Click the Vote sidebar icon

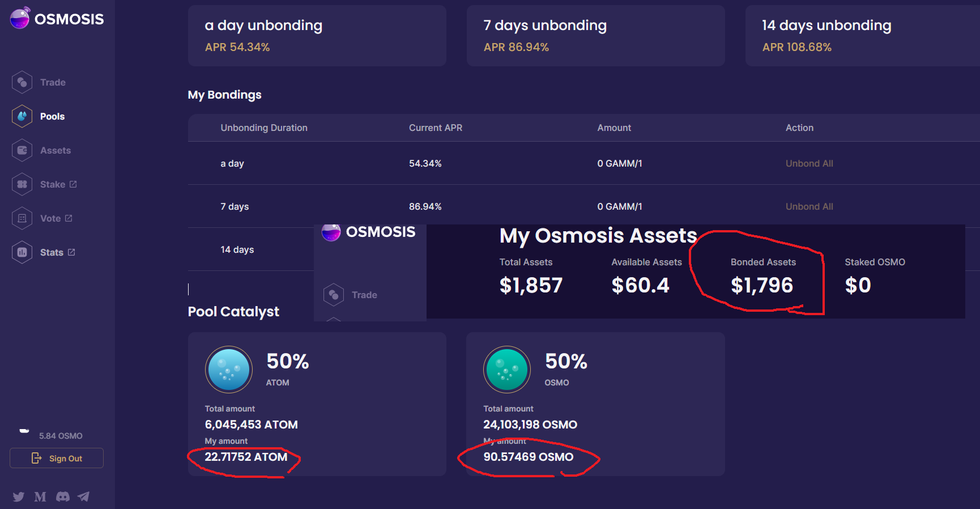22,218
